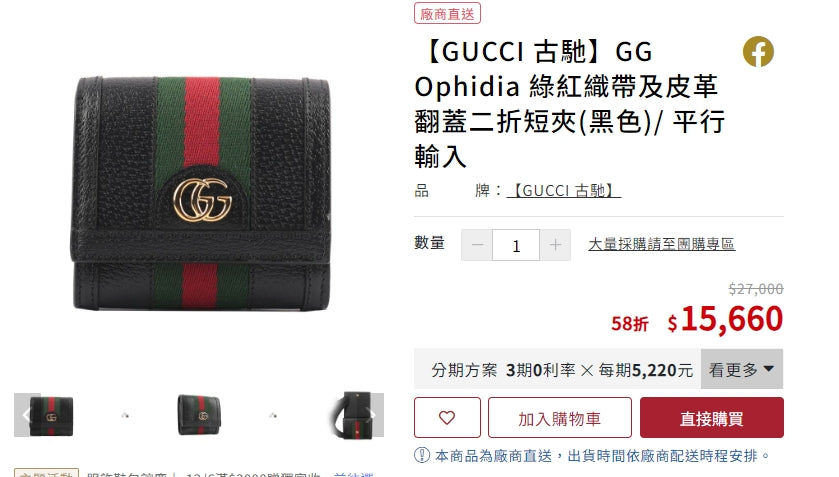The image size is (839, 477).
Task: Add product to wishlist with heart icon
Action: 447,418
